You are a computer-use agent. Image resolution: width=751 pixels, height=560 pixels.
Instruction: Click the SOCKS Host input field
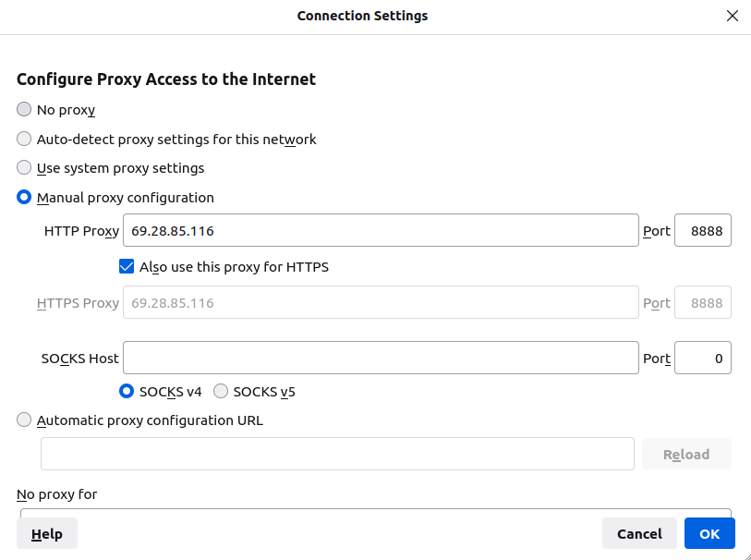[381, 358]
